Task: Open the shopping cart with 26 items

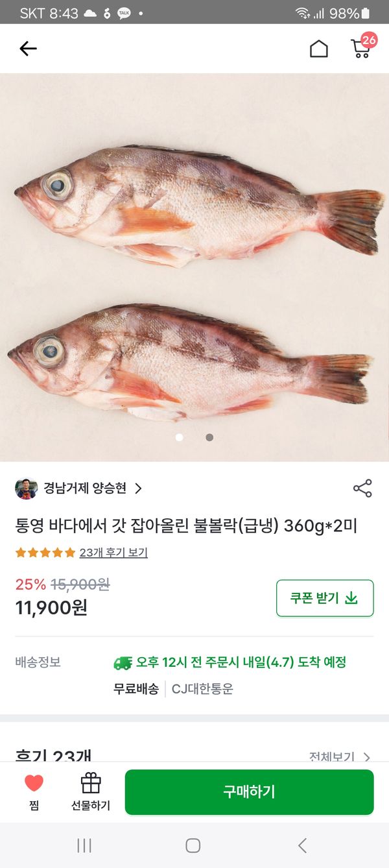Action: (x=362, y=47)
